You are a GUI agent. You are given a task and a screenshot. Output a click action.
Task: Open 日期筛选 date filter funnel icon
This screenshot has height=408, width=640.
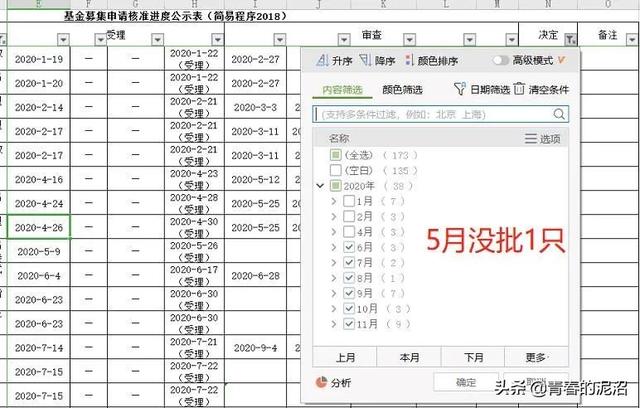(460, 90)
